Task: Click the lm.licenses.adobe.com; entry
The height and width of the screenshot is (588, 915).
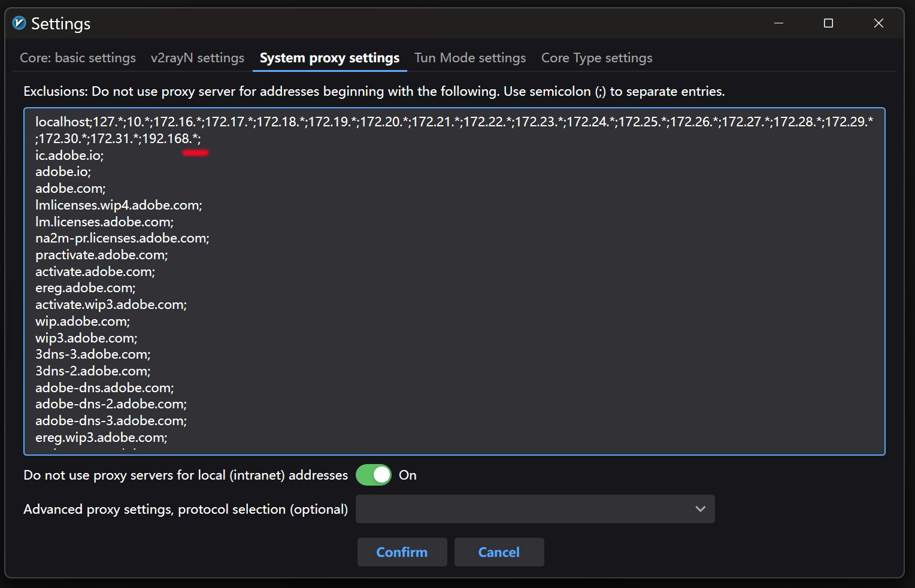Action: 104,222
